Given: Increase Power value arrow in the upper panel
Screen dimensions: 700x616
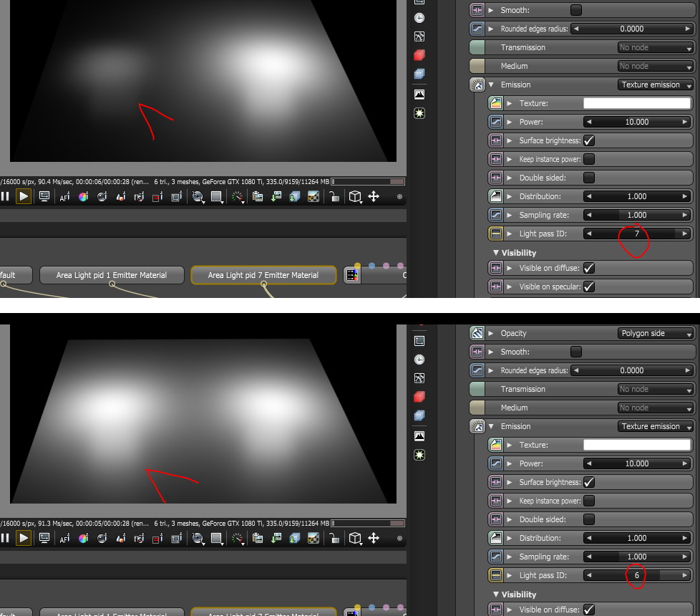Looking at the screenshot, I should click(684, 122).
